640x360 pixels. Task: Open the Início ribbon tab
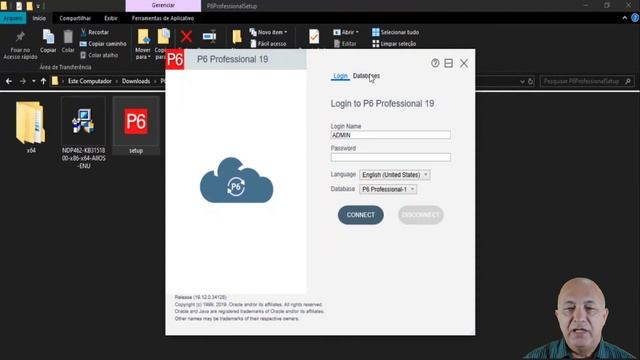click(x=39, y=18)
